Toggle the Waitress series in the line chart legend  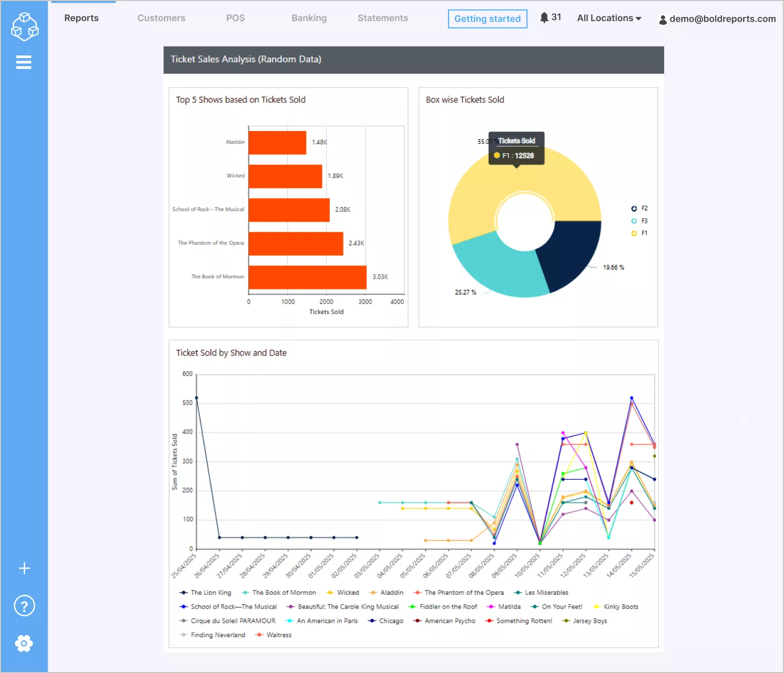click(x=274, y=634)
